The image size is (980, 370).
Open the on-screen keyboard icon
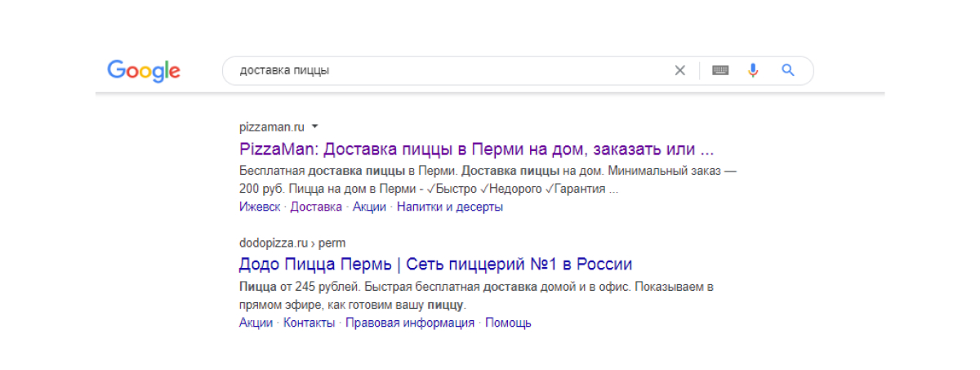pyautogui.click(x=720, y=70)
